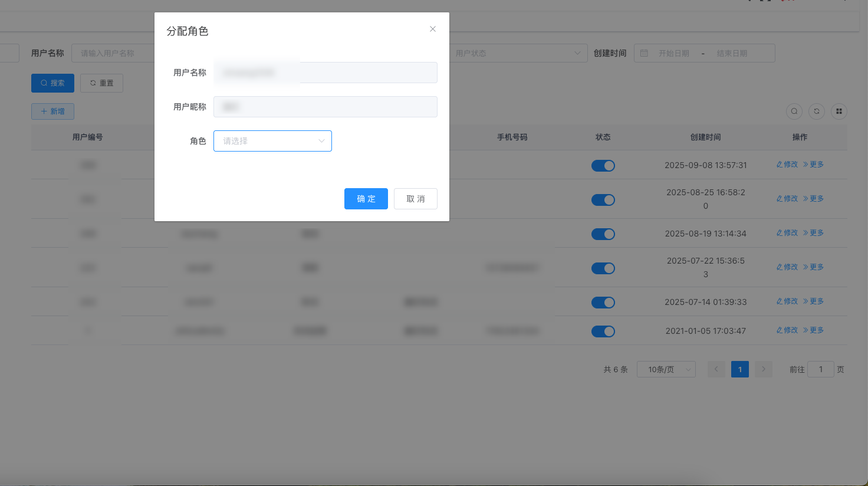
Task: Go to previous page arrow
Action: (716, 369)
